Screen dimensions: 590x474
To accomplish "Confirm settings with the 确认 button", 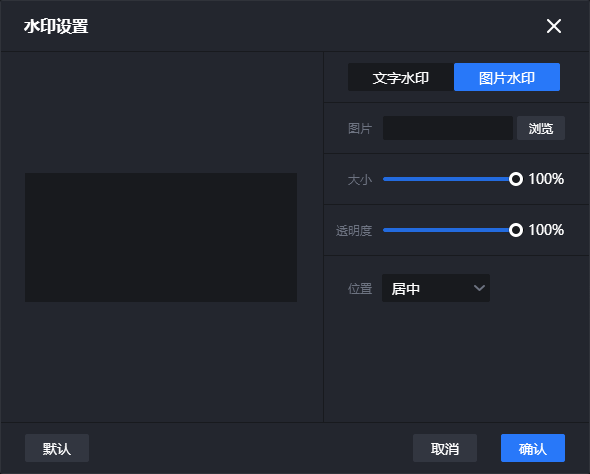I will click(533, 448).
